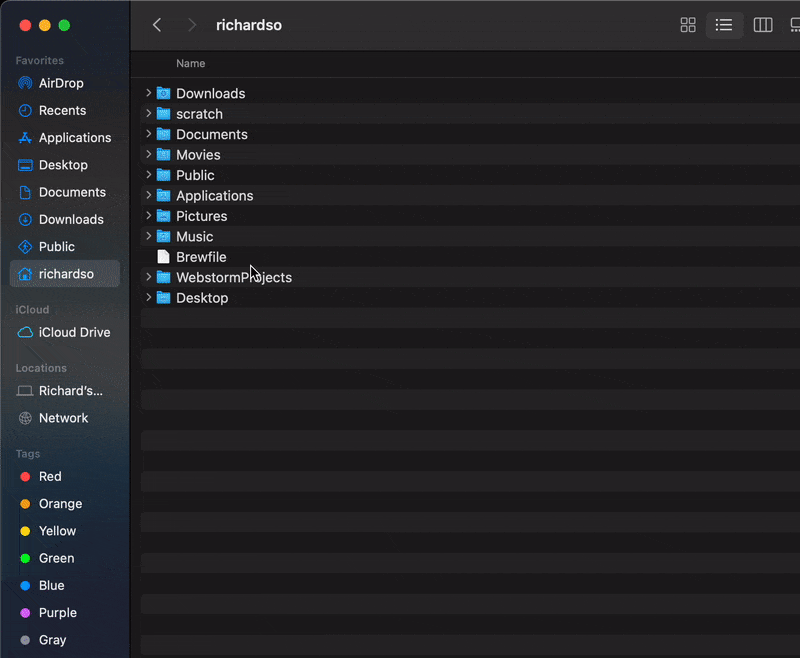Expand the Desktop folder row

148,297
